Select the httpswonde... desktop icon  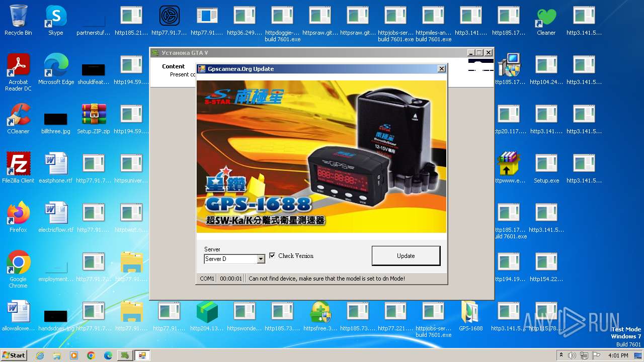coord(245,316)
